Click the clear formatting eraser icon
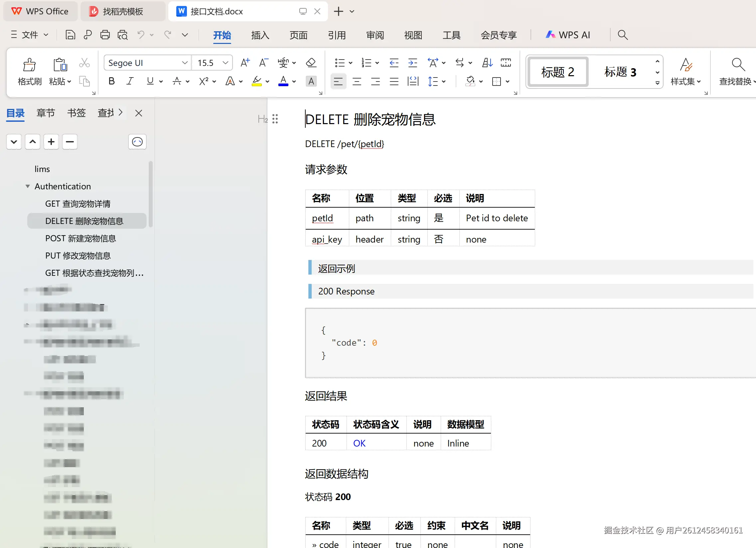The width and height of the screenshot is (756, 548). pos(311,63)
